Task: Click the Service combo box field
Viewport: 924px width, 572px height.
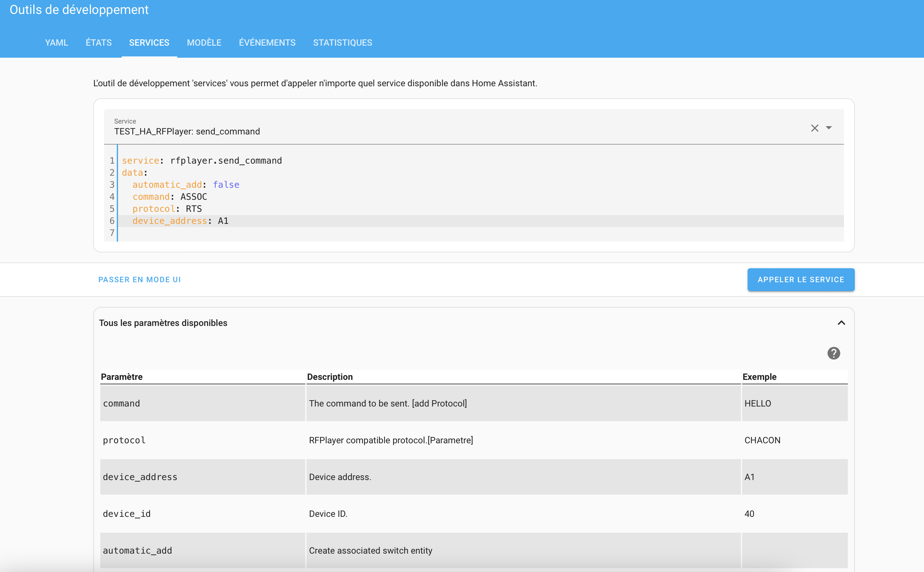Action: coord(473,127)
